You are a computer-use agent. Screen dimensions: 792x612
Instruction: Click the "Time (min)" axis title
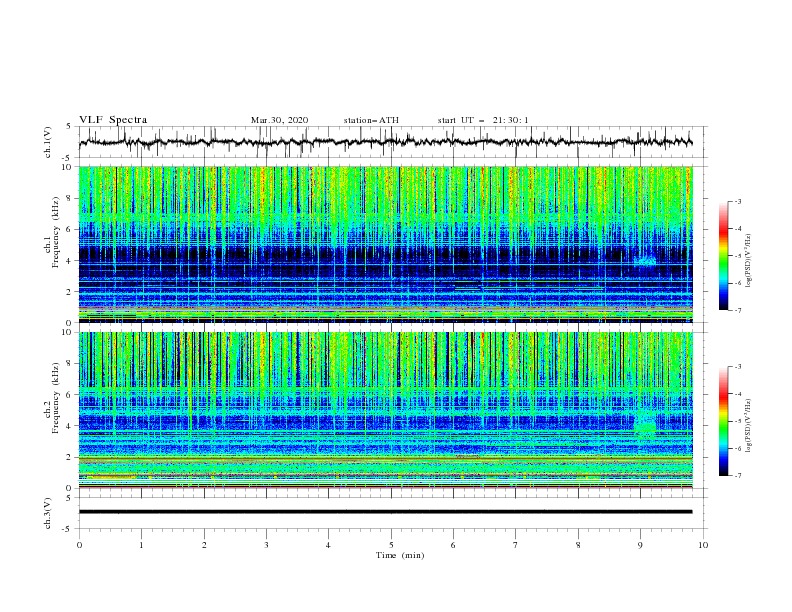(400, 555)
